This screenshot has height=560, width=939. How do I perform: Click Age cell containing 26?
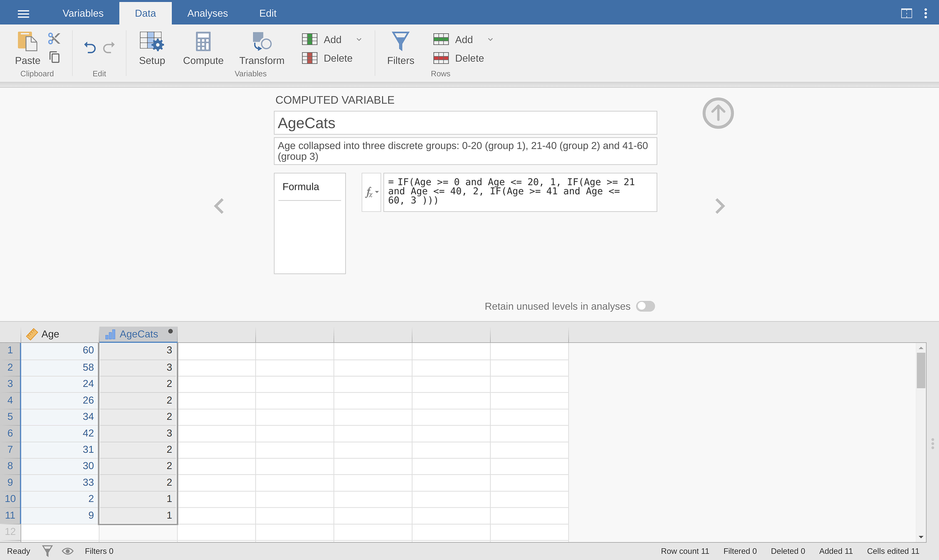point(60,400)
